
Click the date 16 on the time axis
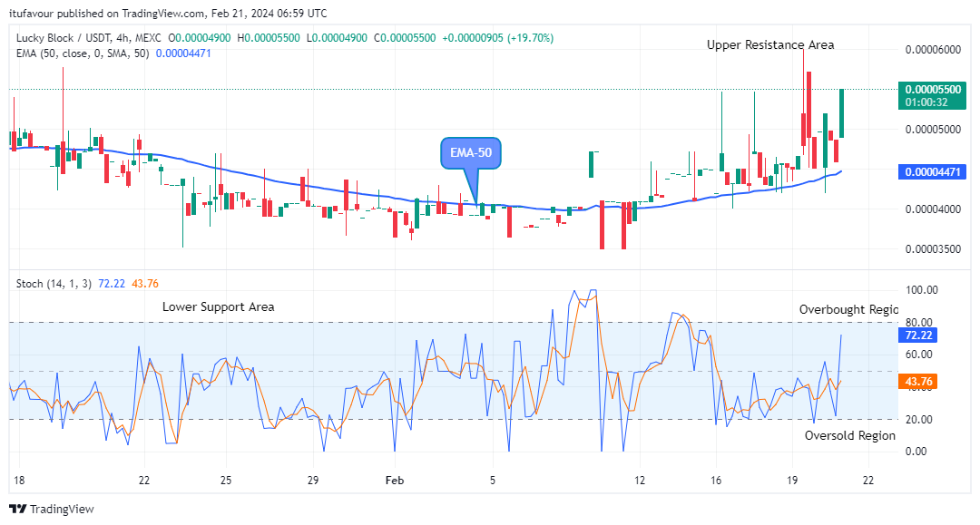[x=716, y=481]
